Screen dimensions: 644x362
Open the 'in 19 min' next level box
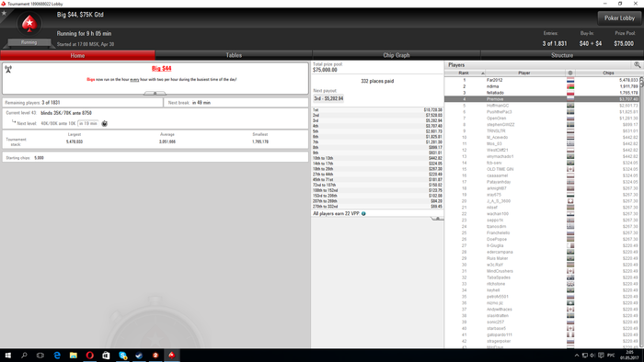click(x=88, y=123)
